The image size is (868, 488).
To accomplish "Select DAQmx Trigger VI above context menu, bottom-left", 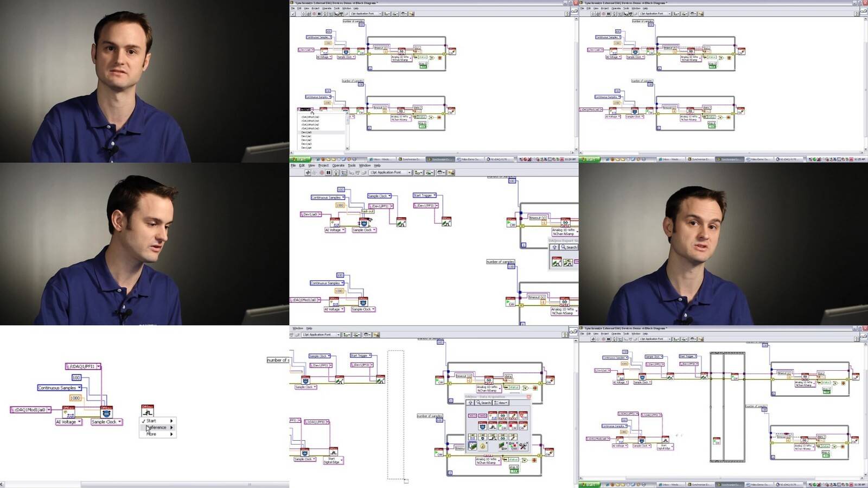I will click(148, 411).
